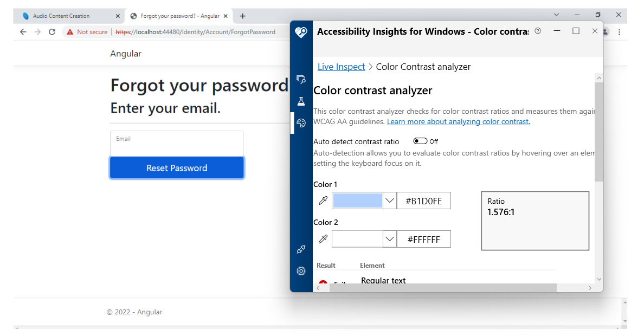Select the Live Inspect tool icon
The image size is (644, 336).
click(301, 79)
